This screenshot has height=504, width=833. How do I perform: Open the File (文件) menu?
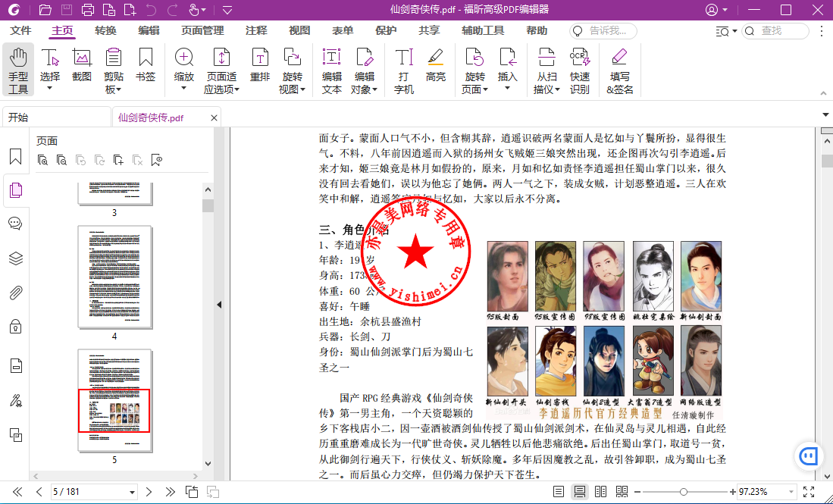point(20,31)
